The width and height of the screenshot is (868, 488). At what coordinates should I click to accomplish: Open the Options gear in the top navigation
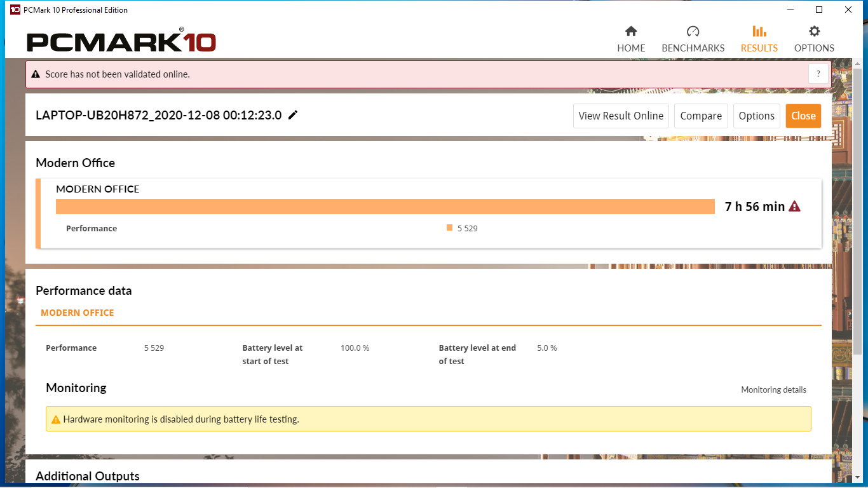tap(814, 39)
